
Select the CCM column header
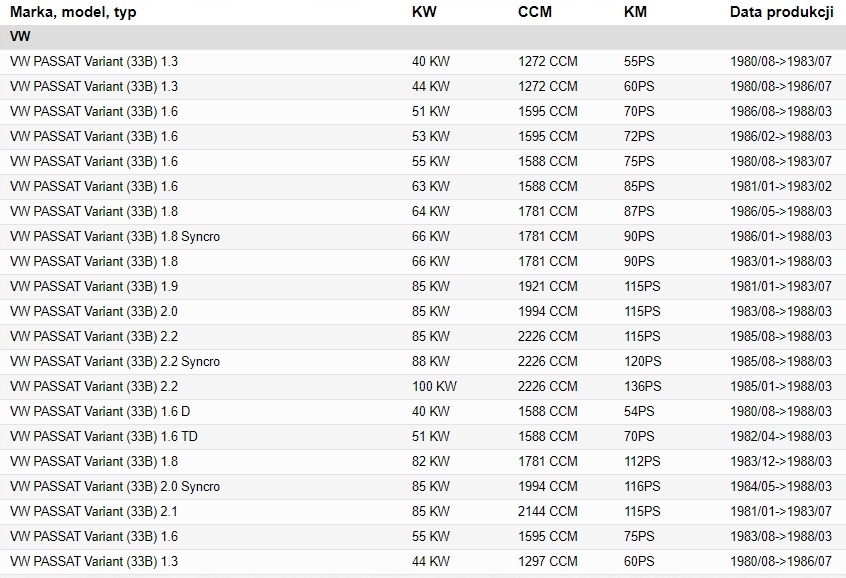535,12
